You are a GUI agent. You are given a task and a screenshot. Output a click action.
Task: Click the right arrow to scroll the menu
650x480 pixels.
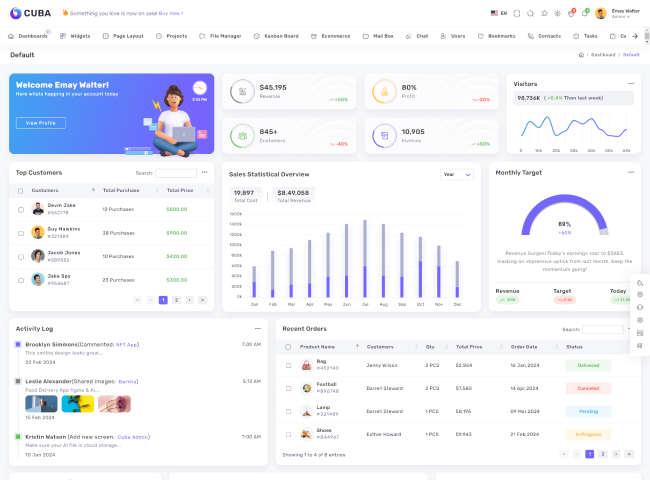(x=634, y=36)
